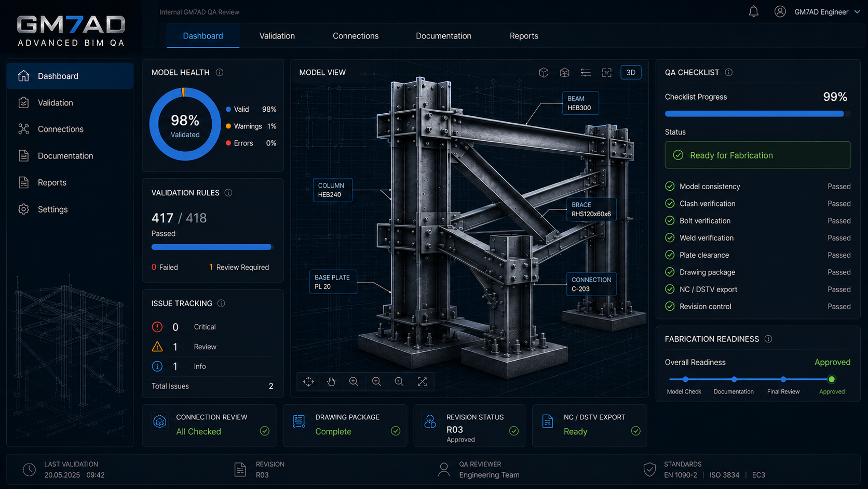Go to Reports in the sidebar
868x489 pixels.
tap(70, 182)
